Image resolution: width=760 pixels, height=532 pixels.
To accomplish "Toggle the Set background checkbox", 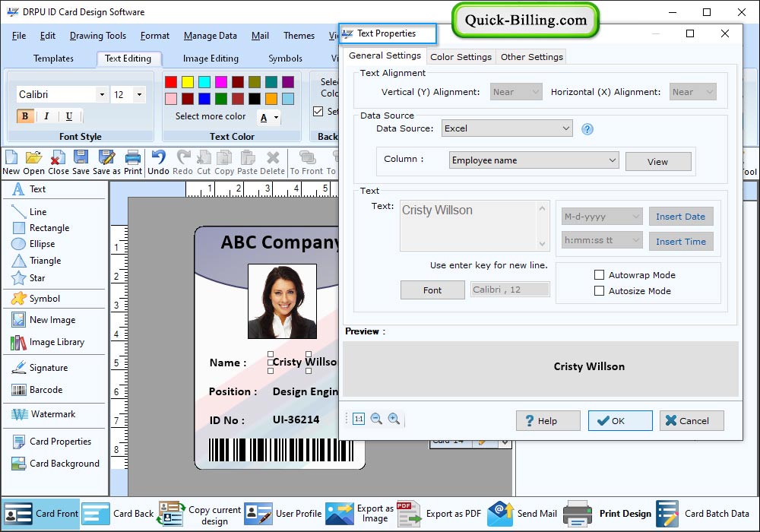I will click(x=318, y=112).
